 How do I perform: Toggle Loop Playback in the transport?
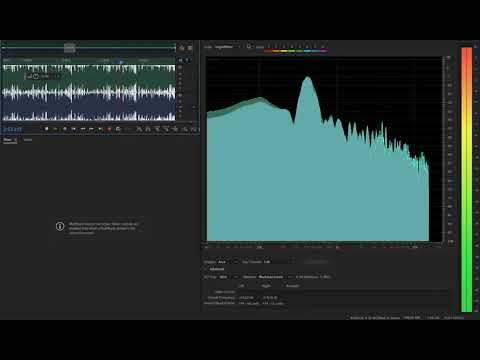pyautogui.click(x=118, y=129)
